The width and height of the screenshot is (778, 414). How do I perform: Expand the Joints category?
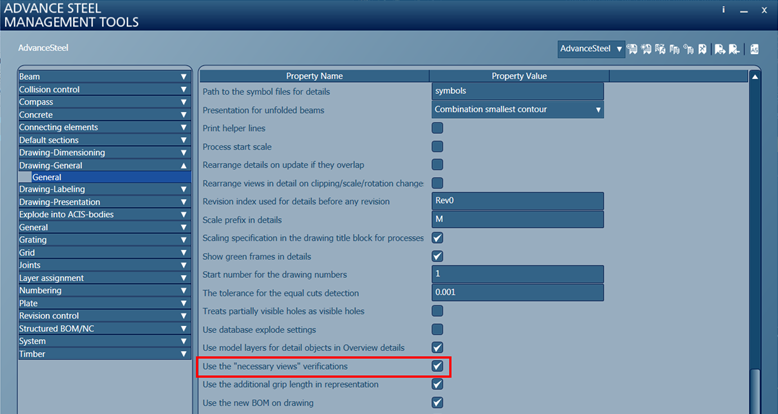[105, 265]
